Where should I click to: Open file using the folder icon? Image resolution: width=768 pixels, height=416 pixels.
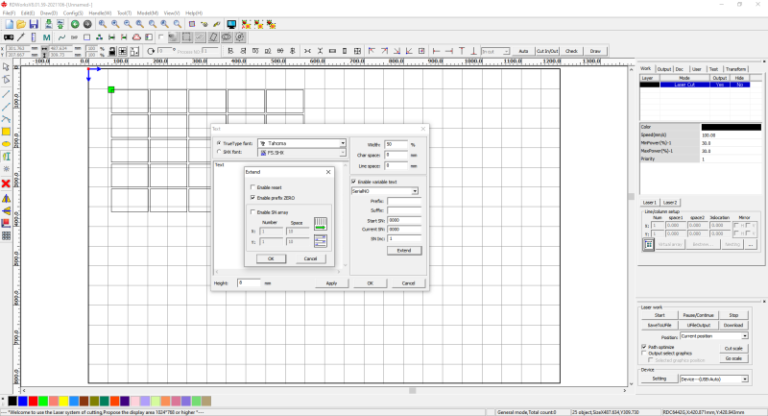[x=21, y=24]
